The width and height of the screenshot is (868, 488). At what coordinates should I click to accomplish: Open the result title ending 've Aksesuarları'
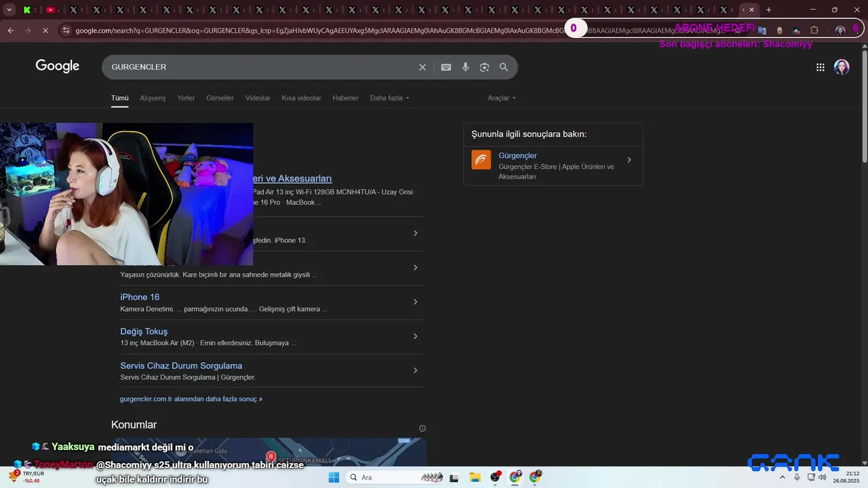tap(292, 178)
